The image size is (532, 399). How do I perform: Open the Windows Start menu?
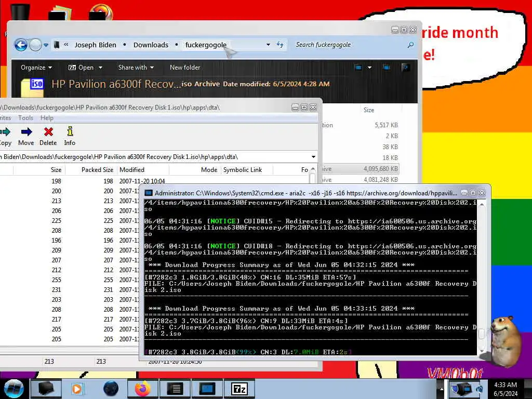(14, 389)
